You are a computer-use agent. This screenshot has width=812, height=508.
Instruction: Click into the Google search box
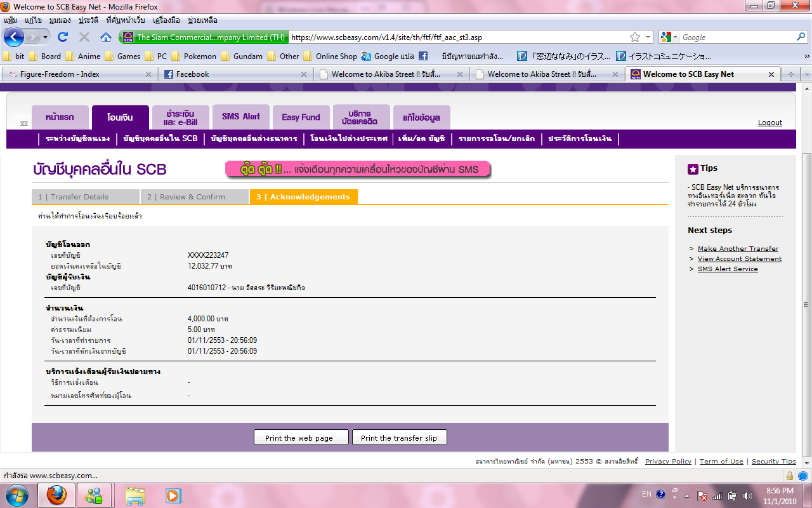pyautogui.click(x=737, y=37)
